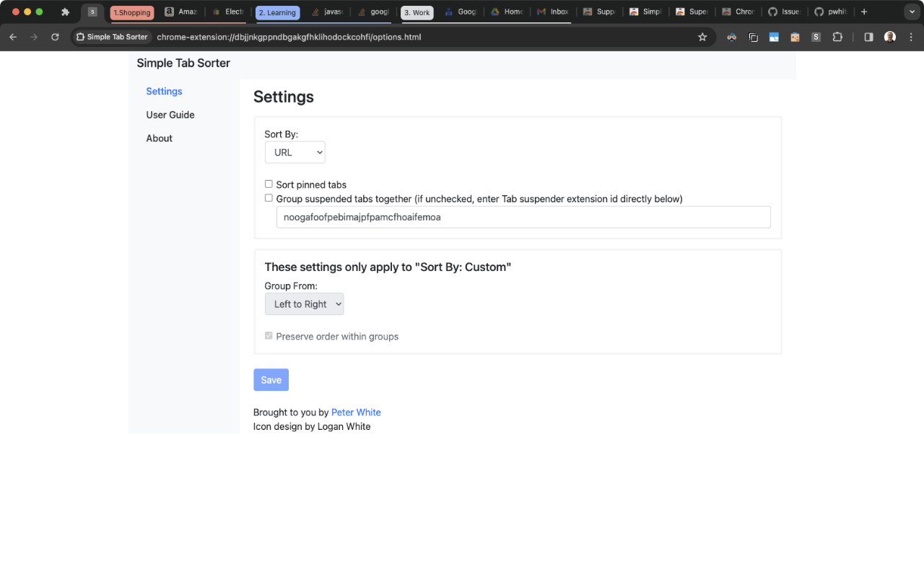Click the Save button
This screenshot has width=924, height=578.
point(271,379)
